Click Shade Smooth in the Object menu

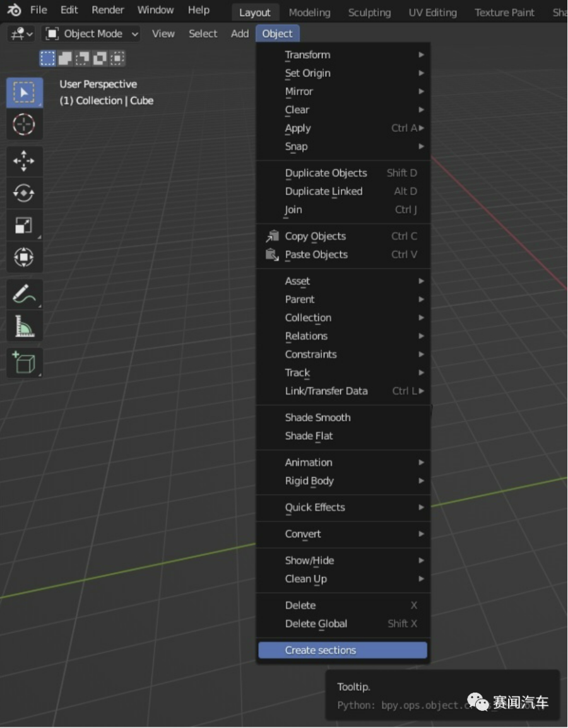point(318,418)
